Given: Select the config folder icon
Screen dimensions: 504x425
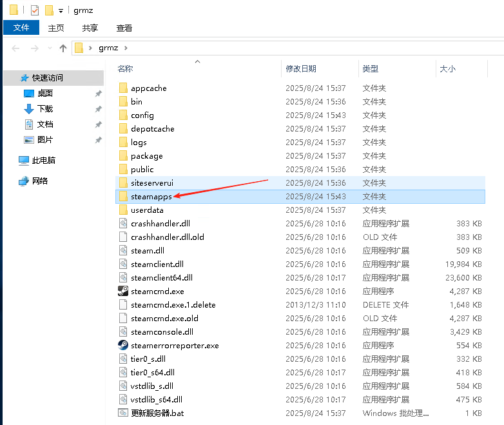Looking at the screenshot, I should coord(123,115).
